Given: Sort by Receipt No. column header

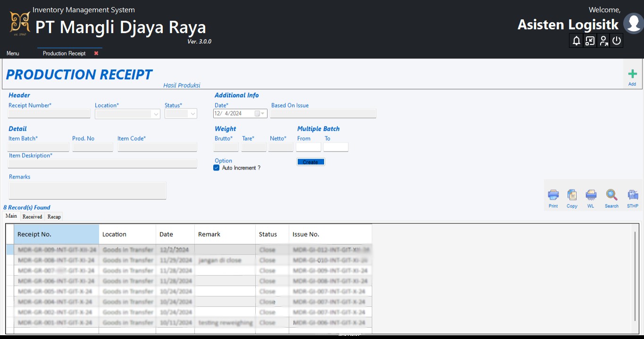Looking at the screenshot, I should tap(57, 234).
